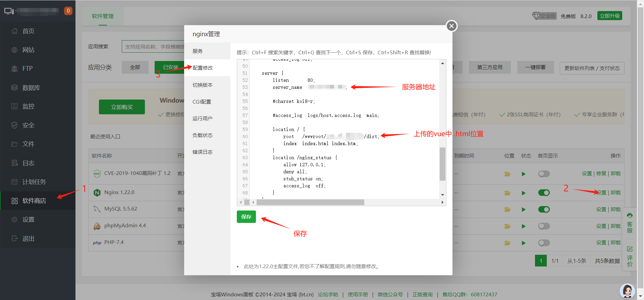Open the 使用手册 footer link
644x300 pixels.
tap(358, 295)
